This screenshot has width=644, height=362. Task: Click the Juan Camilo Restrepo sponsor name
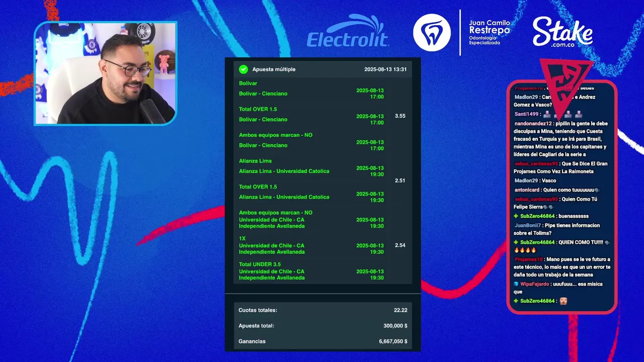coord(489,27)
